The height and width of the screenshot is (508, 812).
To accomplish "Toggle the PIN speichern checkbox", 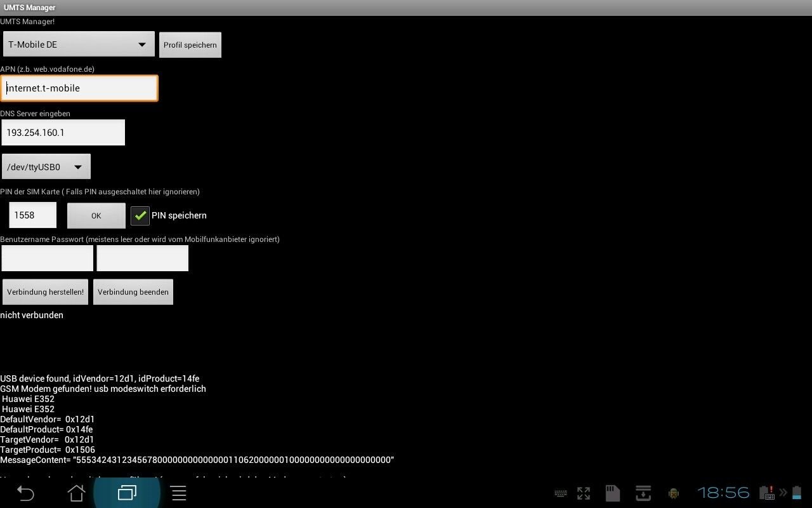I will pyautogui.click(x=140, y=216).
